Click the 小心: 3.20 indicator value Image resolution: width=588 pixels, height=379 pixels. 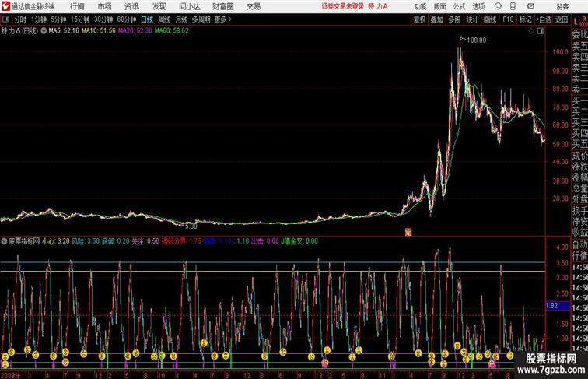point(55,241)
